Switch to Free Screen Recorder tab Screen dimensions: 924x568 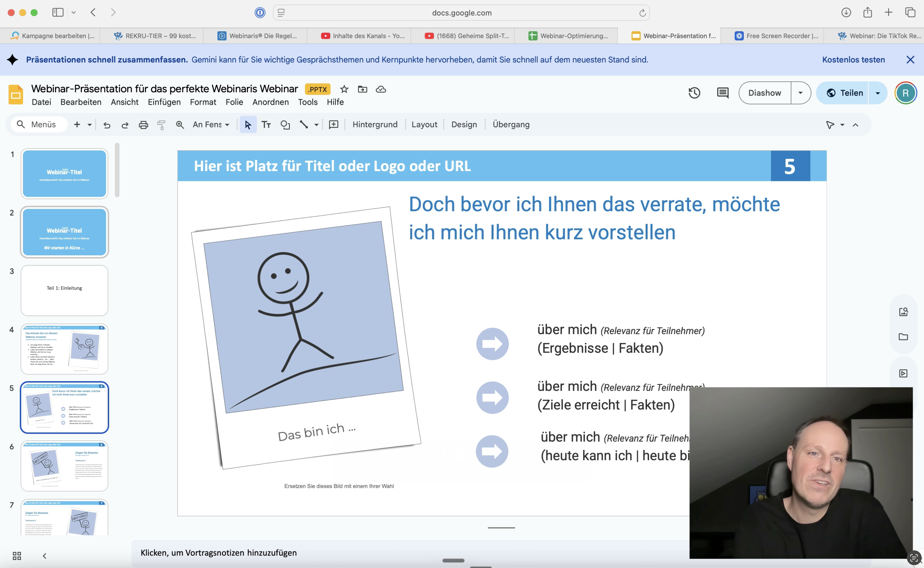772,36
